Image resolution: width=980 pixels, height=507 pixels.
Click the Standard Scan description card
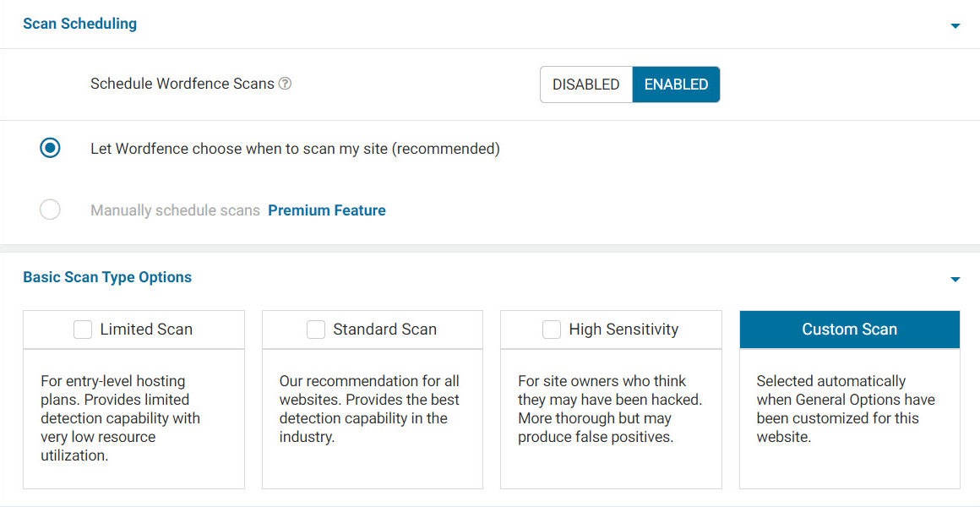(372, 418)
